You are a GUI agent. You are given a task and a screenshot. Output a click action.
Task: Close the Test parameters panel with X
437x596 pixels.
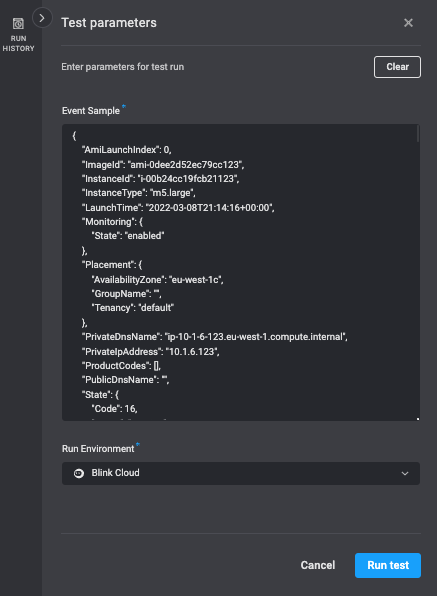coord(408,23)
